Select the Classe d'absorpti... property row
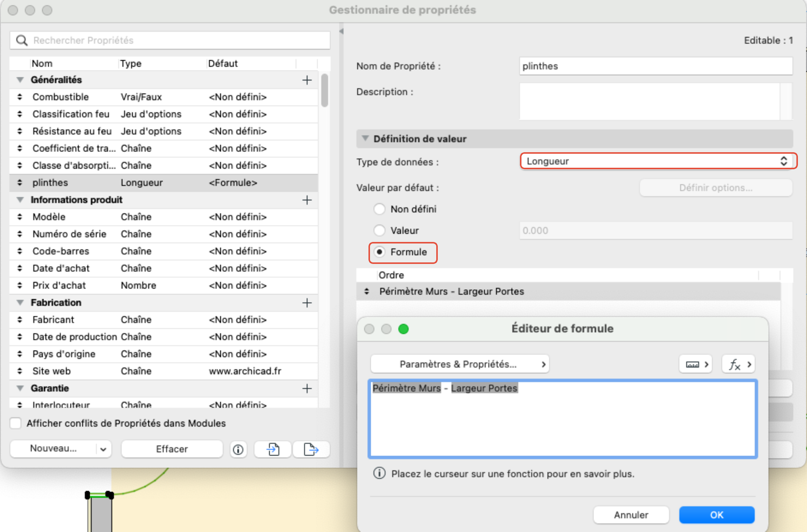The height and width of the screenshot is (532, 807). coord(164,165)
